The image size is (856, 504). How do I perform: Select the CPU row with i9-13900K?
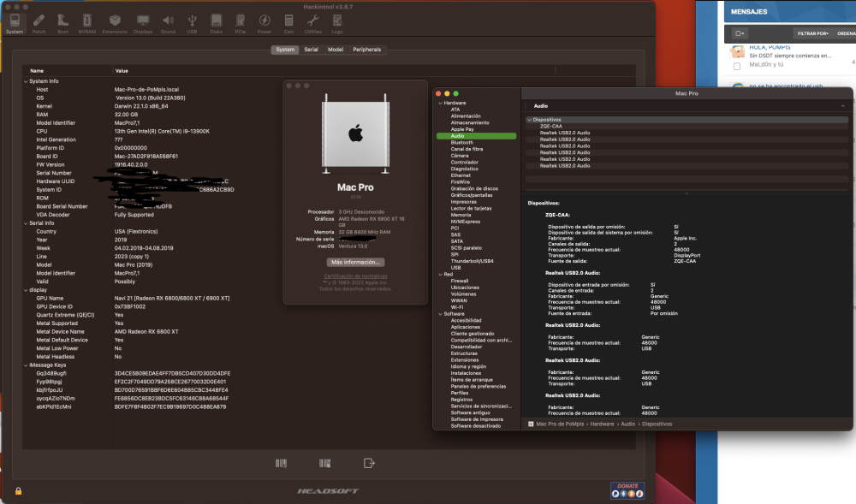click(329, 132)
